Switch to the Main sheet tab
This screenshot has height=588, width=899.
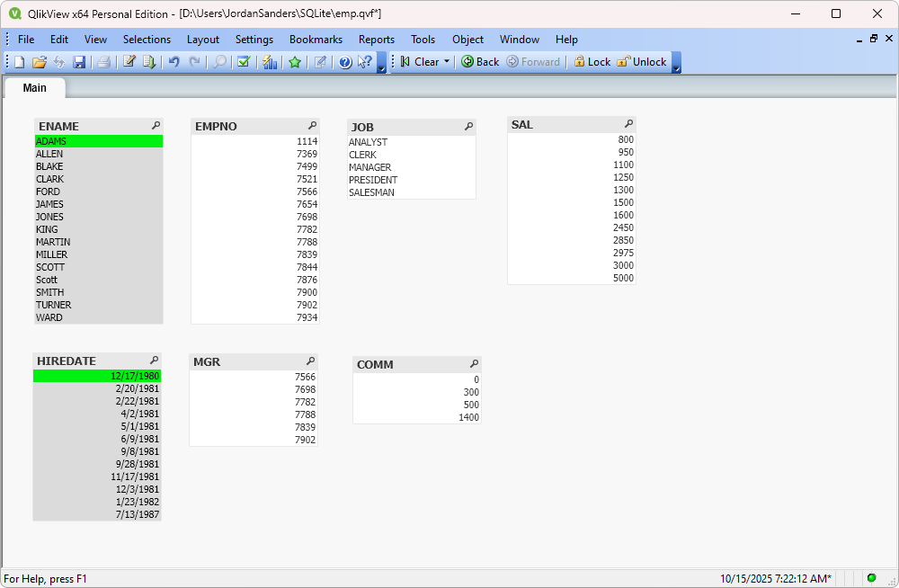[34, 88]
